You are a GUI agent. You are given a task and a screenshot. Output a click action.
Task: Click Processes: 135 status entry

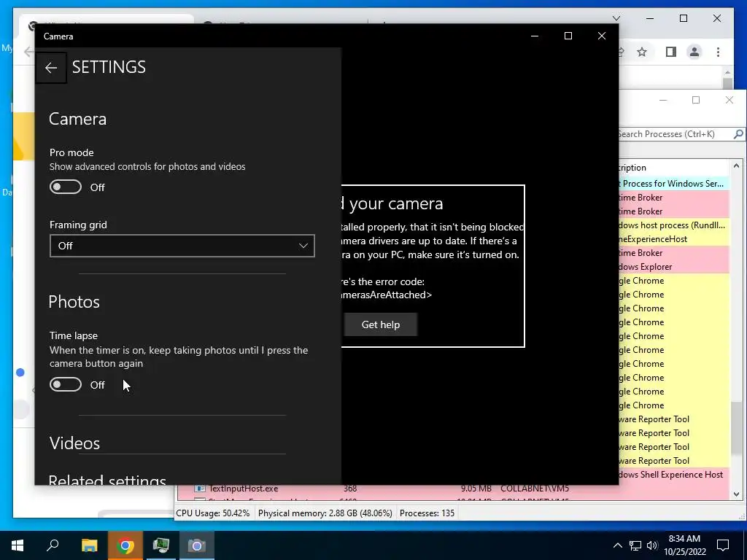(x=427, y=513)
